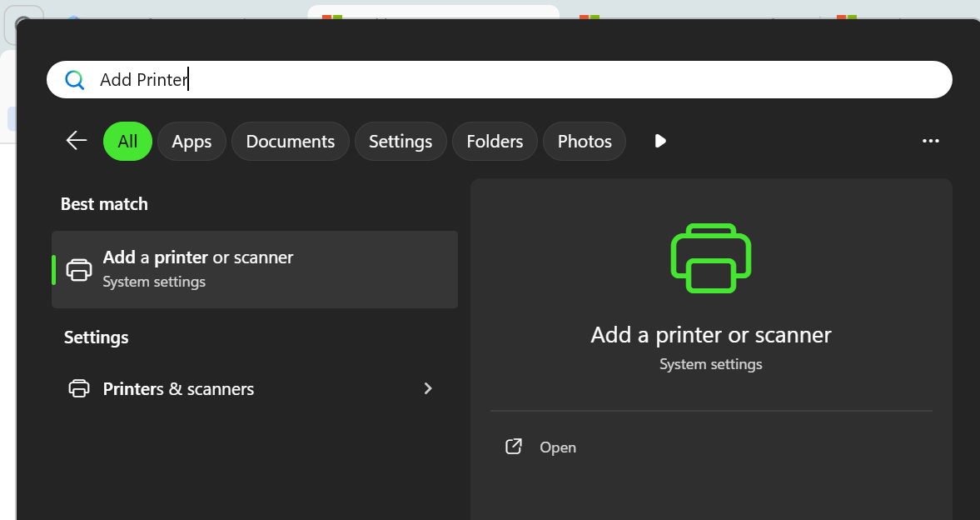Switch to the Apps filter

(x=192, y=142)
